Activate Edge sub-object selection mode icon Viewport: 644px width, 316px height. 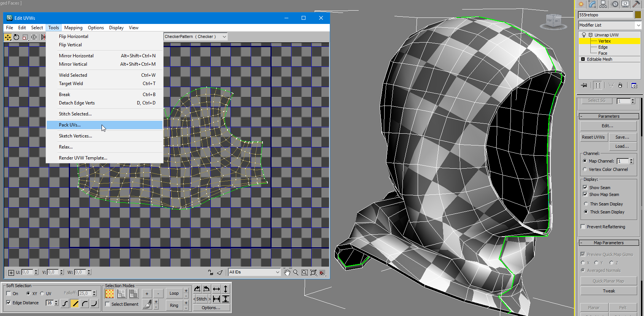click(x=121, y=294)
